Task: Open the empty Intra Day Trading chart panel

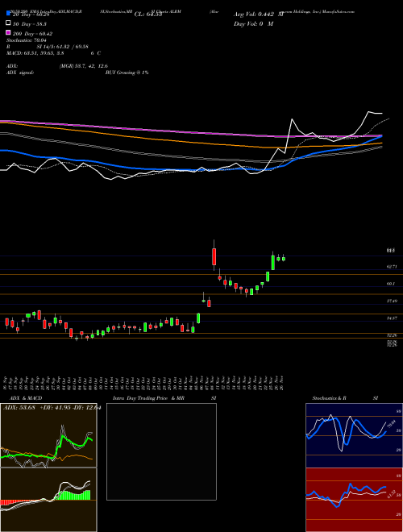Action: (161, 451)
